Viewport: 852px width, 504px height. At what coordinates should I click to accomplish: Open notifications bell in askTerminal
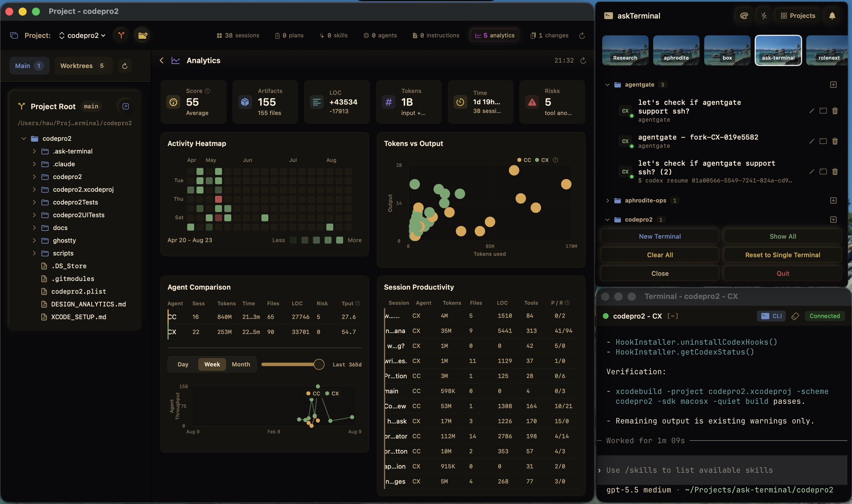pos(832,16)
